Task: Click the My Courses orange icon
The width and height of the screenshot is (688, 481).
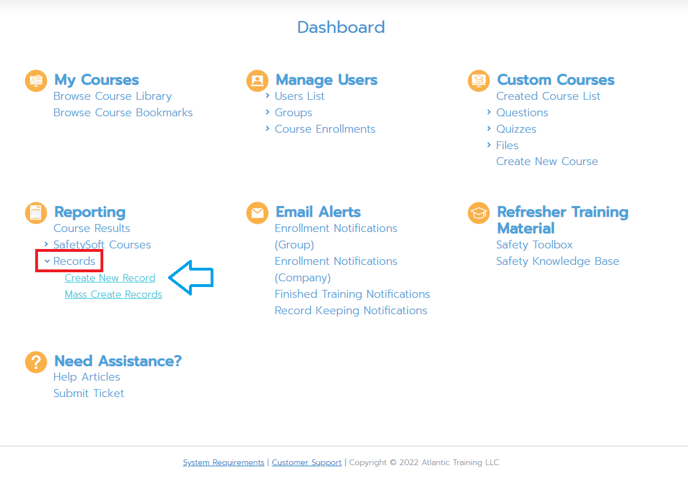Action: [x=36, y=81]
